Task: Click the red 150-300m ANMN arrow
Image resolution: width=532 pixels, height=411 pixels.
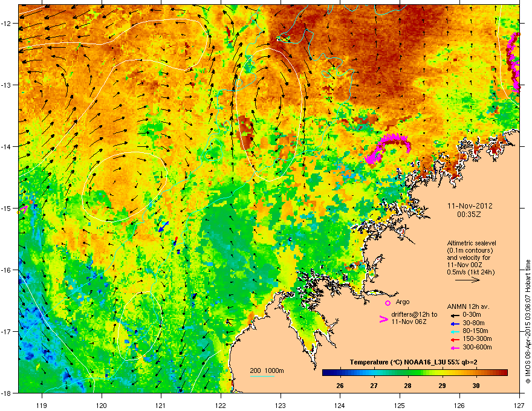Action: [x=455, y=339]
